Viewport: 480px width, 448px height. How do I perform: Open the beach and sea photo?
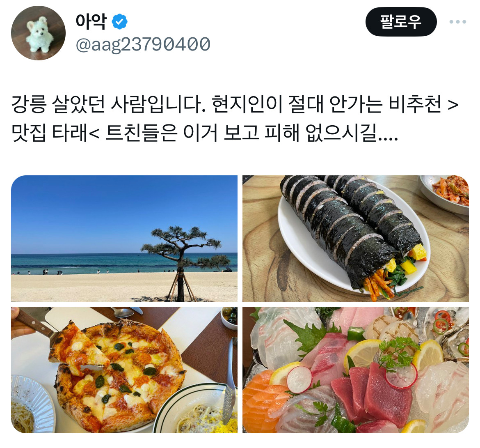[124, 239]
